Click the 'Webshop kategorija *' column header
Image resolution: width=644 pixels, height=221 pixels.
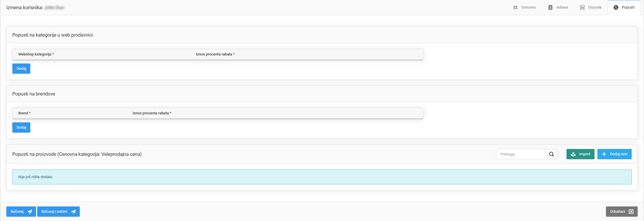coord(36,54)
